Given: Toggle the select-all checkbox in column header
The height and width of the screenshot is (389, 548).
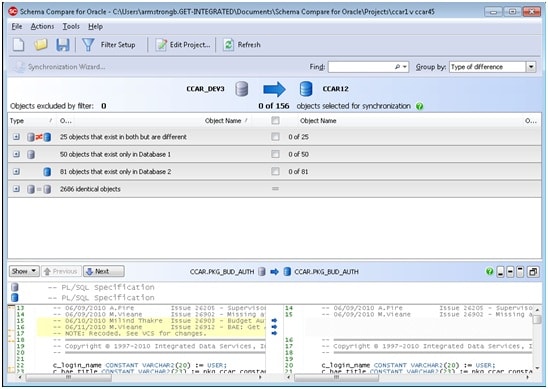Looking at the screenshot, I should (275, 121).
